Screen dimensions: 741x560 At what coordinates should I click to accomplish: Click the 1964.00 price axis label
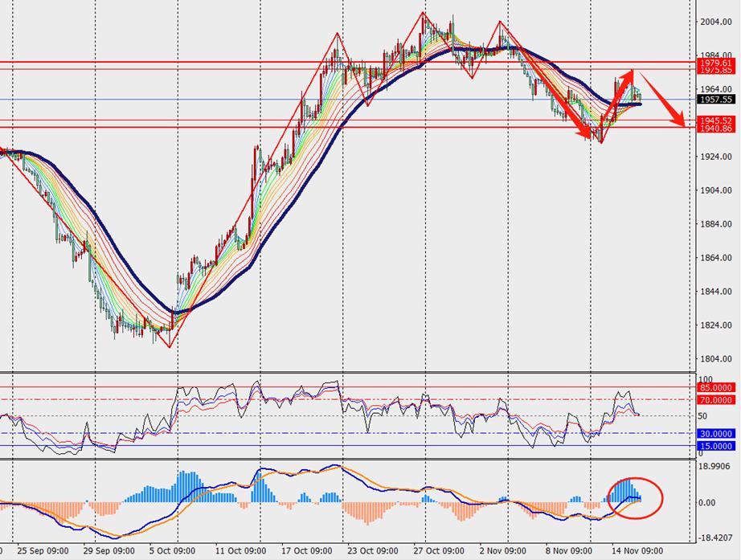coord(716,89)
